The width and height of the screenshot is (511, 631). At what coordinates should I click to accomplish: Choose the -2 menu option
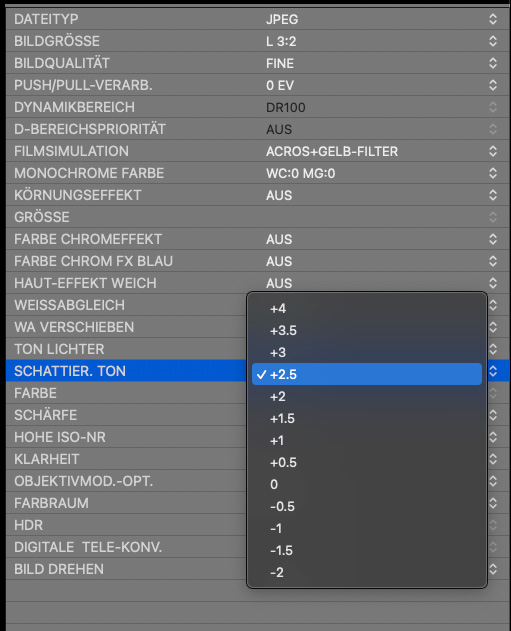point(367,572)
